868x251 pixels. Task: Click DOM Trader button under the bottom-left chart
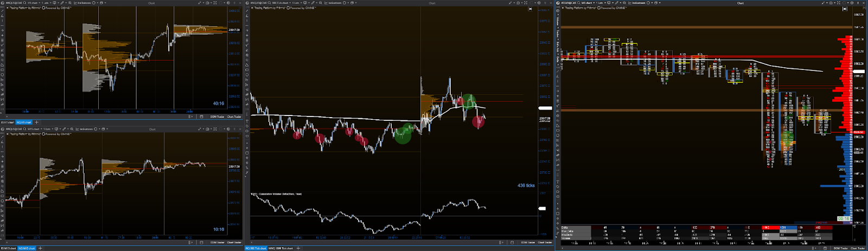point(218,242)
